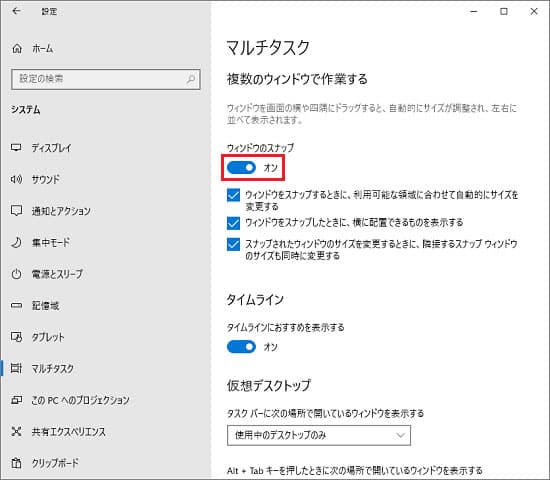Viewport: 550px width, 480px height.
Task: Click the 記憶域 storage drive icon
Action: click(x=16, y=306)
